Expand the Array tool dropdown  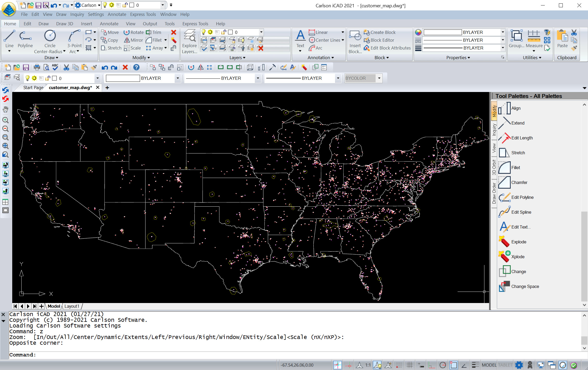(165, 48)
